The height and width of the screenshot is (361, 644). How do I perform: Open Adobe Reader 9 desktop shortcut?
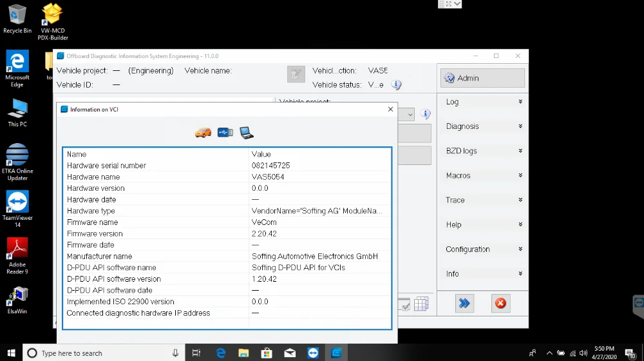click(x=17, y=256)
